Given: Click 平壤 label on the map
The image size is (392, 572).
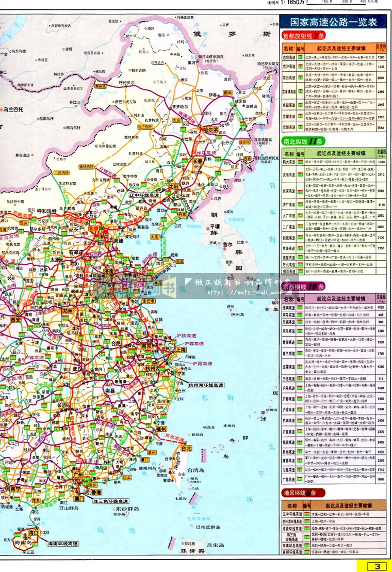Looking at the screenshot, I should pos(215,227).
